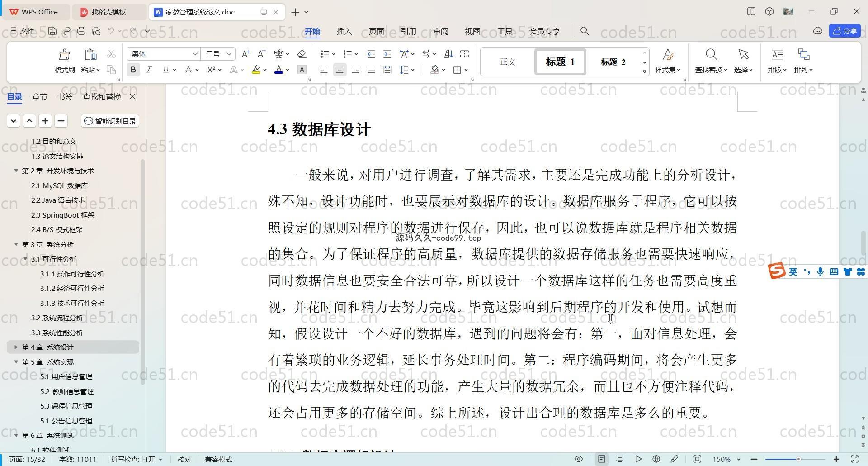
Task: Click the Decrease Indent icon
Action: click(371, 54)
